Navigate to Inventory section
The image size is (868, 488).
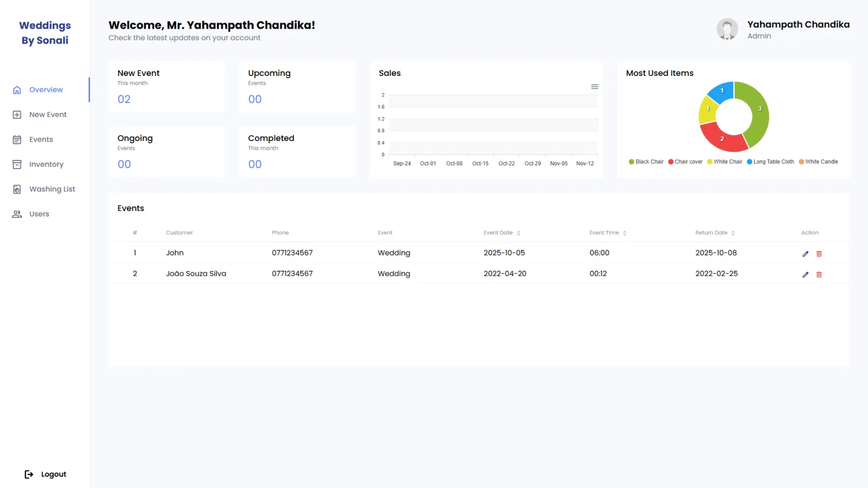[46, 164]
